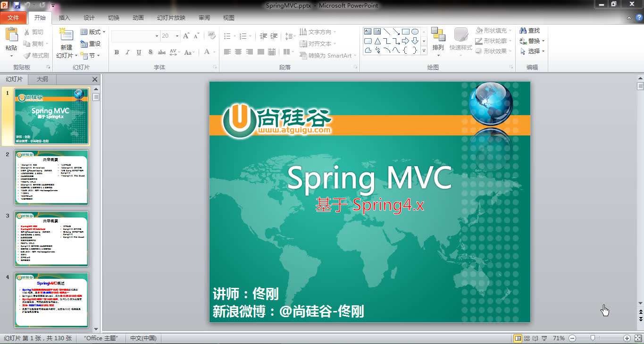Start Slide Show from status bar icon
This screenshot has height=344, width=644.
point(544,338)
